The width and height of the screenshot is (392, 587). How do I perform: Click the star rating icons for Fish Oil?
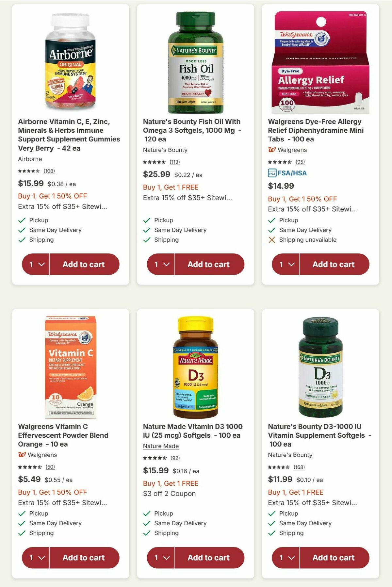coord(154,162)
